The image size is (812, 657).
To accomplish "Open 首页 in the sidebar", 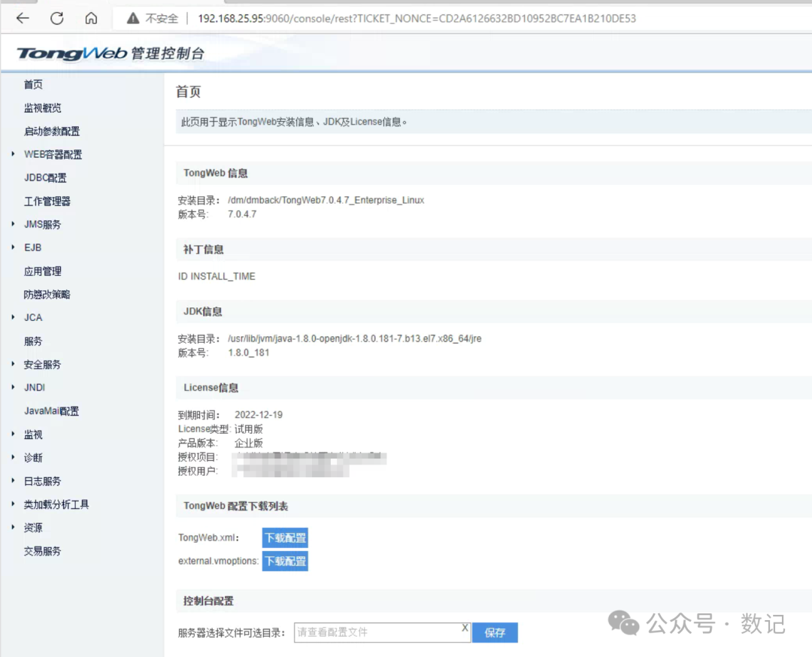I will point(33,84).
